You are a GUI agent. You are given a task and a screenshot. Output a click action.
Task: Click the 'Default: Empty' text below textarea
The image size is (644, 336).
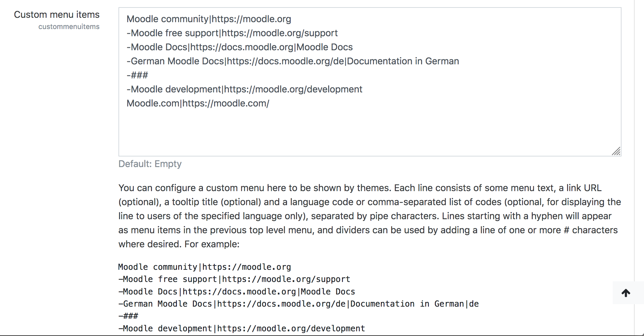pyautogui.click(x=150, y=164)
